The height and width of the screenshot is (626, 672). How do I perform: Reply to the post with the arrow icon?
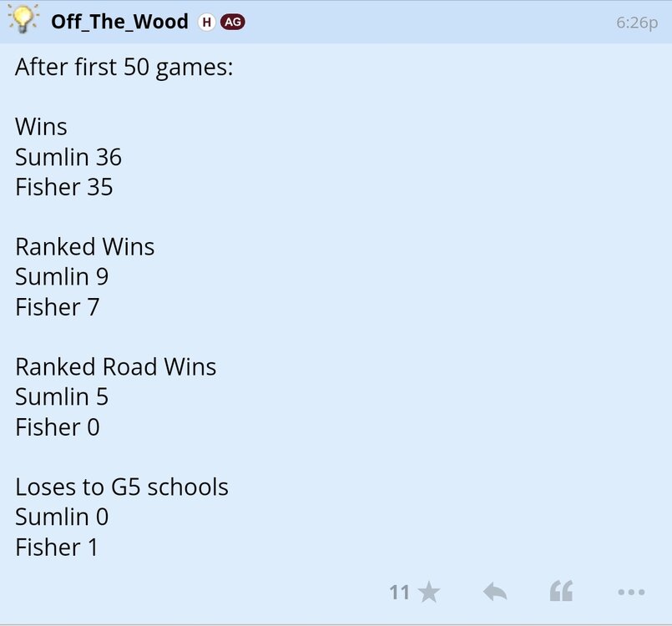(x=495, y=592)
